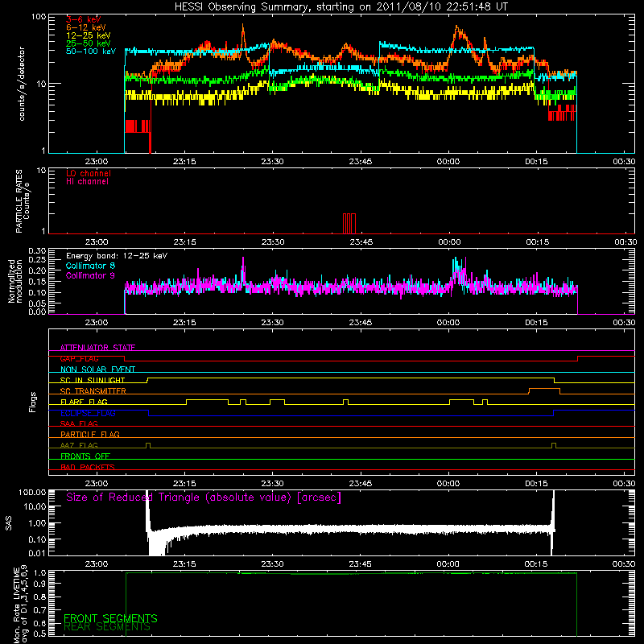The width and height of the screenshot is (644, 644).
Task: Click the 0.8 tick on livetime axis
Action: [x=40, y=597]
